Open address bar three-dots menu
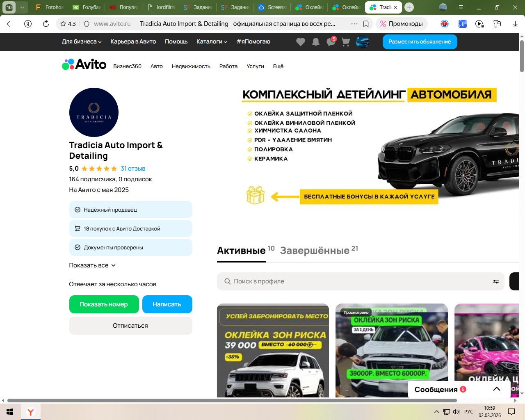Image resolution: width=525 pixels, height=420 pixels. coord(354,24)
